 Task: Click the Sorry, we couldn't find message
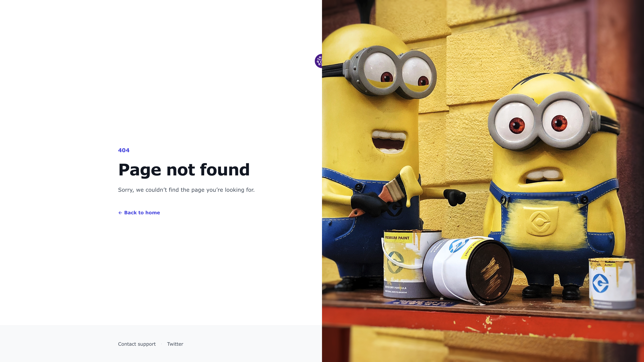(x=186, y=190)
